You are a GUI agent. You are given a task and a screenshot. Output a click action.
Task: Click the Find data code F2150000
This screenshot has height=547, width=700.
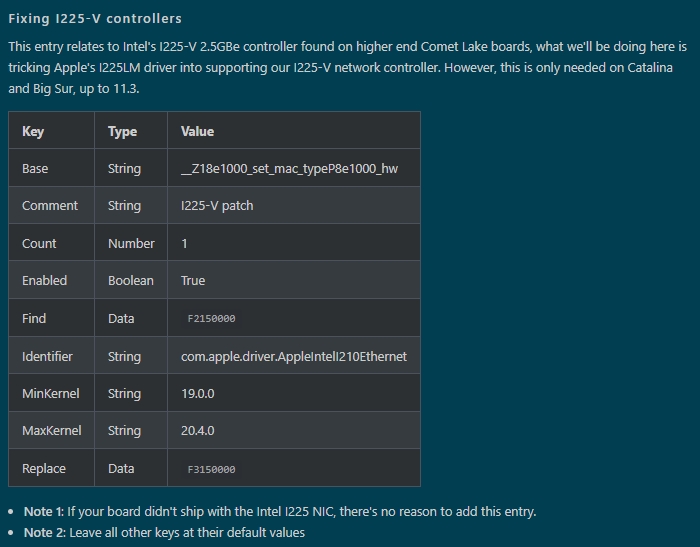click(211, 319)
